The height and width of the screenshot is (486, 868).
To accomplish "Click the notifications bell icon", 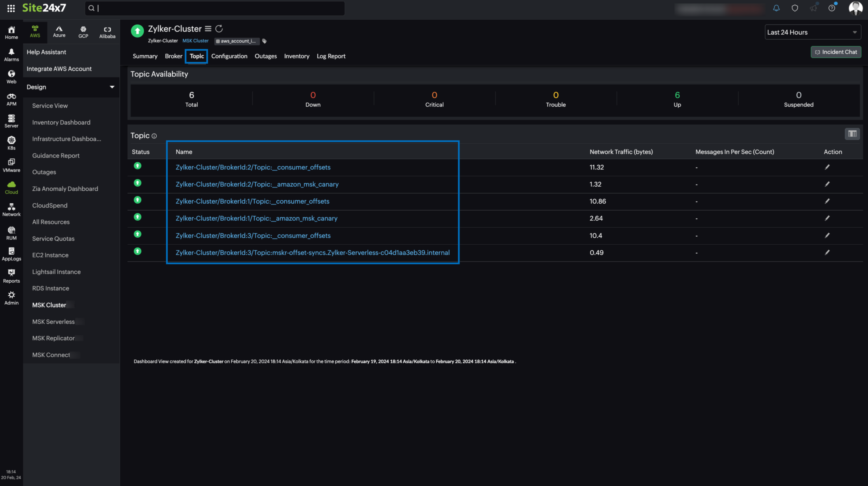I will pyautogui.click(x=776, y=8).
